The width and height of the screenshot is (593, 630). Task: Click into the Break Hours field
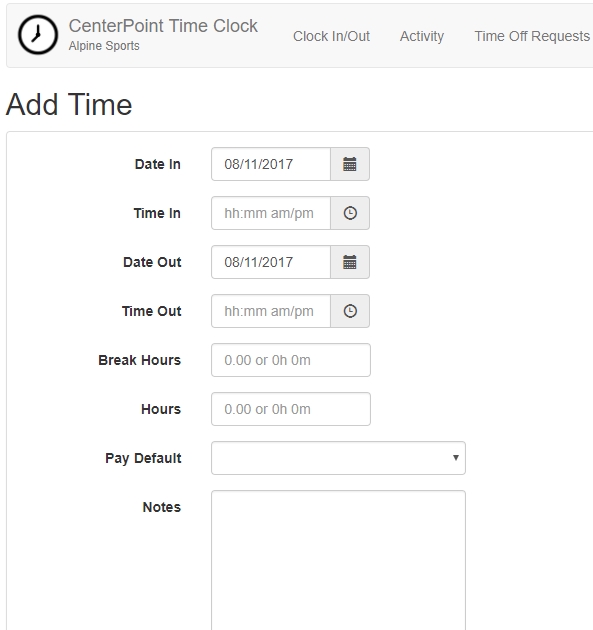(291, 360)
